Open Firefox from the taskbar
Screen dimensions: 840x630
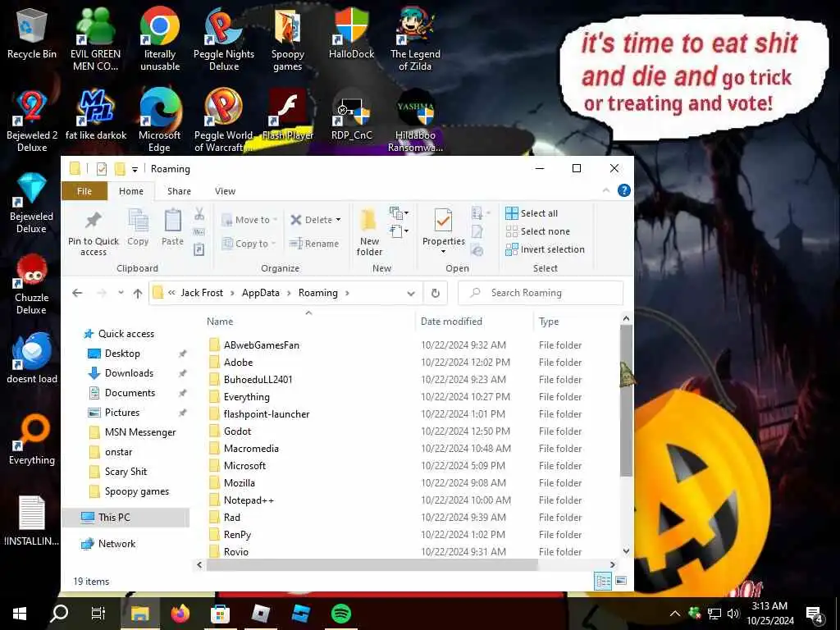point(180,614)
